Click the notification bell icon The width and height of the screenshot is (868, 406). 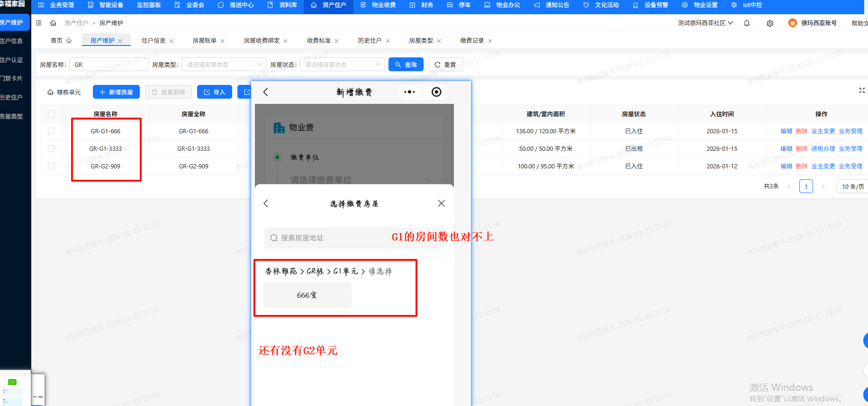[x=747, y=23]
